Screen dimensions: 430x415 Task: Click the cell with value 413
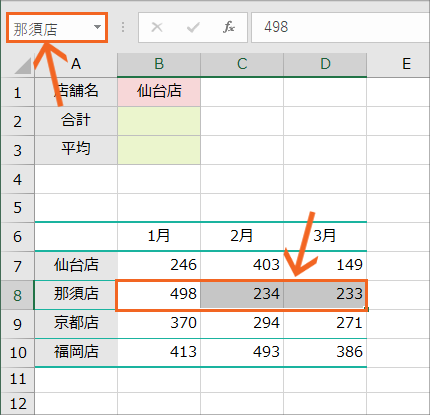[x=159, y=353]
